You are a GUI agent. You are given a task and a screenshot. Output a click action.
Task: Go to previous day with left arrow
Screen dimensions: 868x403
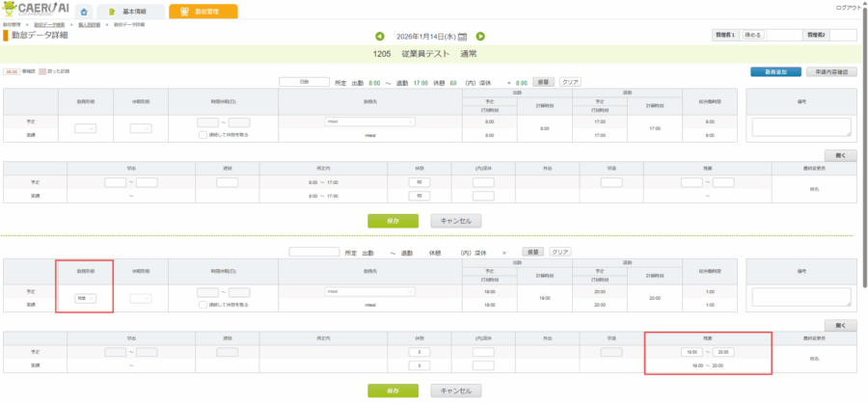point(379,37)
